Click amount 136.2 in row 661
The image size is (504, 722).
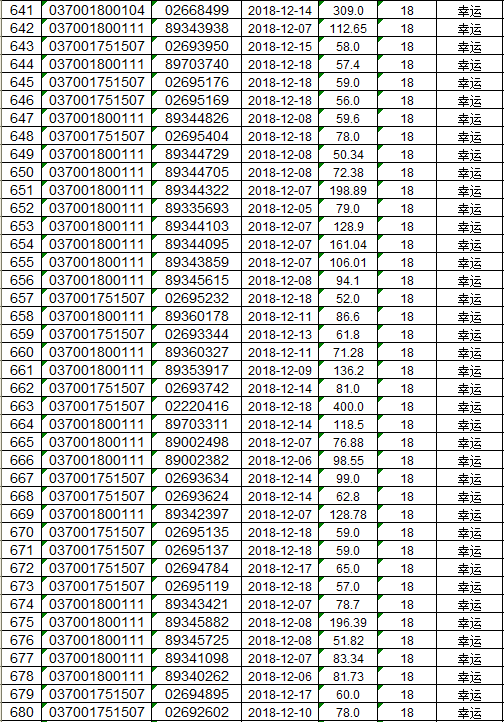coord(348,370)
